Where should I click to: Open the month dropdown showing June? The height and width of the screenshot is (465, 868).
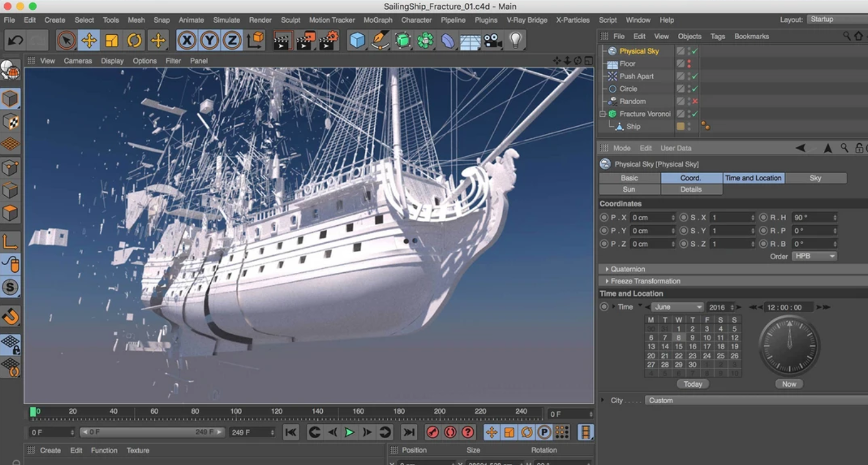(x=677, y=307)
